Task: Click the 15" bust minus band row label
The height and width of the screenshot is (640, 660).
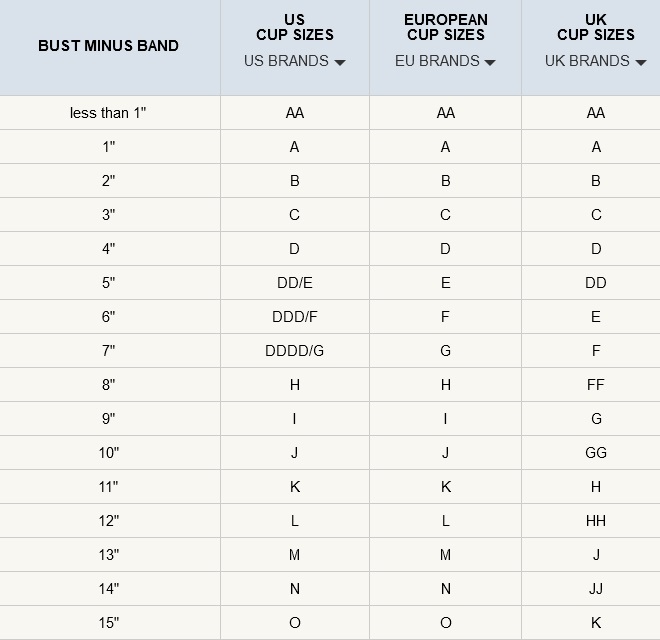Action: click(x=108, y=623)
